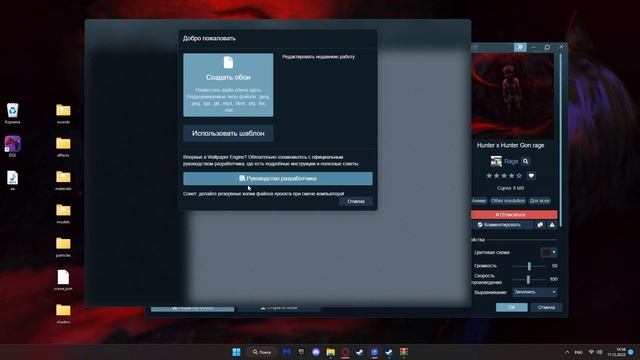Viewport: 640px width, 360px height.
Task: Click Отмена in wallpaper properties panel
Action: pos(546,307)
